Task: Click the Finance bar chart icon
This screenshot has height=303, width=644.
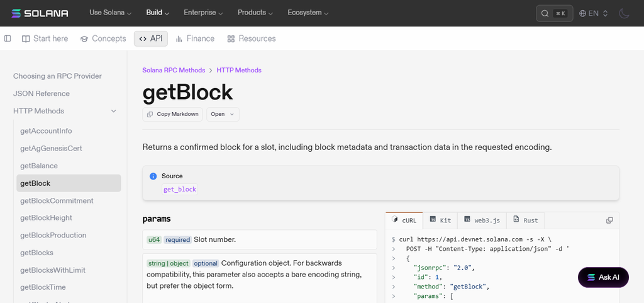Action: point(179,38)
